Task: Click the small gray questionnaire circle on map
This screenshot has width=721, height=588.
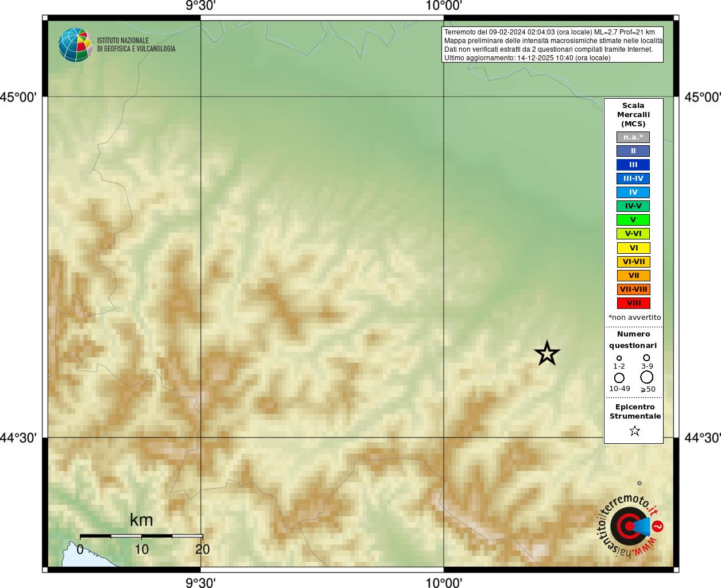Action: (639, 483)
